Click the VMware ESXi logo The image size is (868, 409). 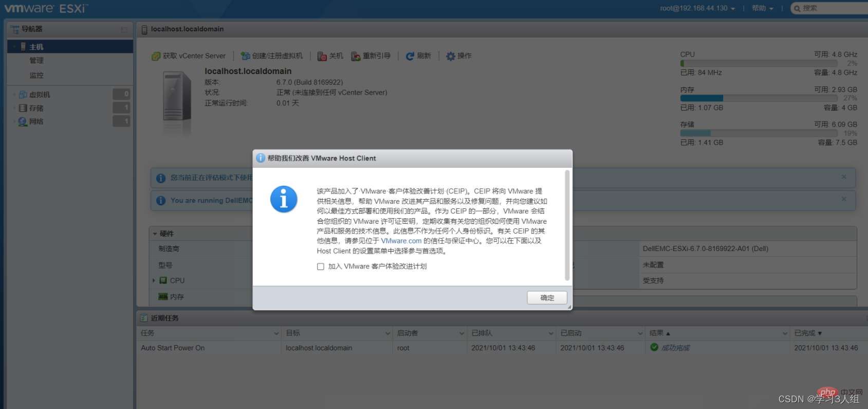coord(46,8)
